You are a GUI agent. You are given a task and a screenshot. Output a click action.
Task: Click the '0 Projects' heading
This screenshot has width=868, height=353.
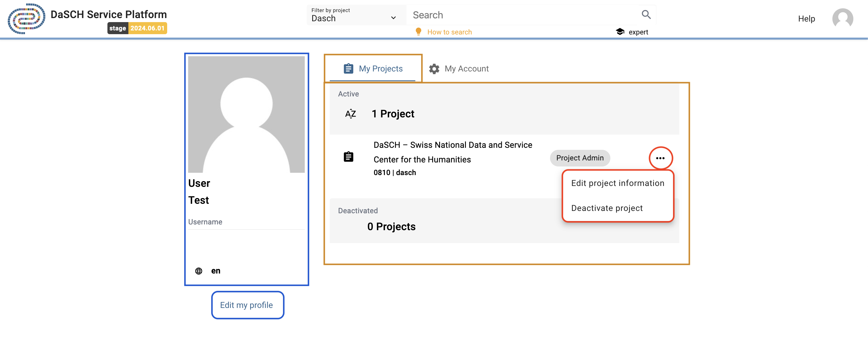[391, 227]
